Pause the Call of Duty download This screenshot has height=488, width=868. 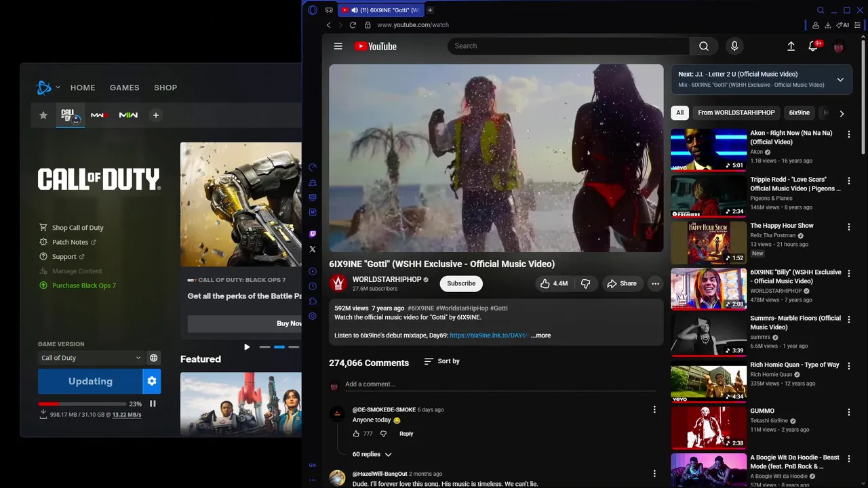click(x=153, y=404)
